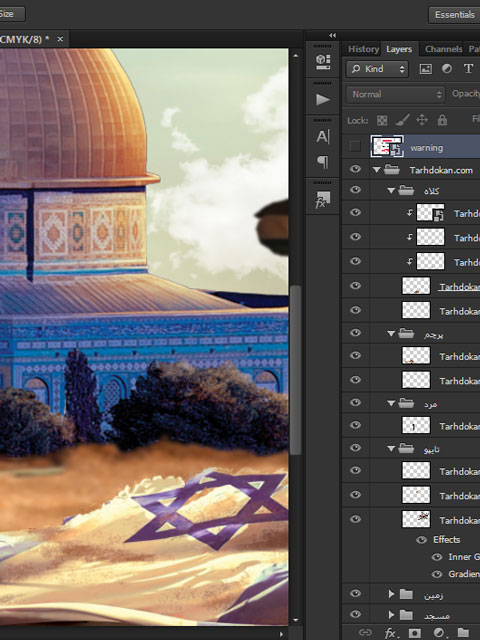Click horizontal scroll right arrow
The height and width of the screenshot is (640, 480).
pyautogui.click(x=281, y=634)
